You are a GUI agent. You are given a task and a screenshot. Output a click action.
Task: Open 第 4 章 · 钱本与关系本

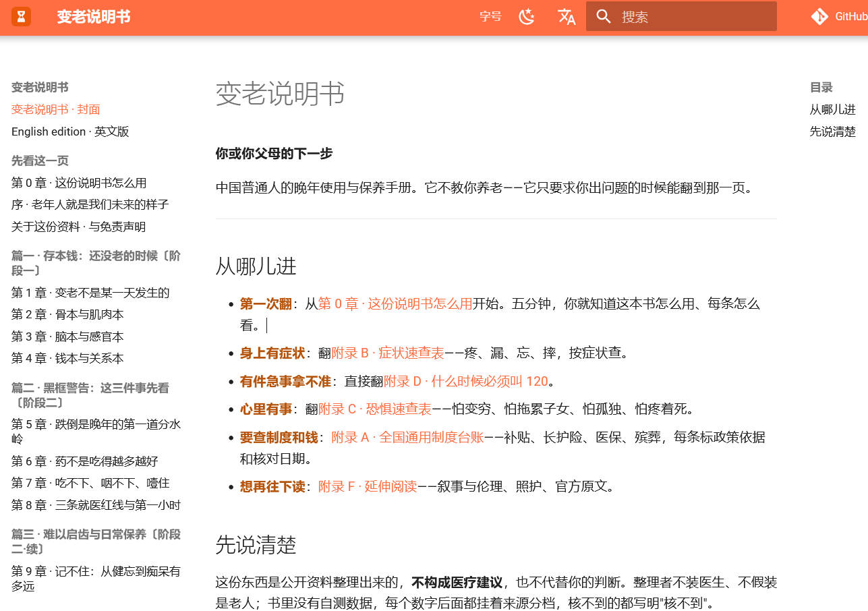[x=67, y=358]
